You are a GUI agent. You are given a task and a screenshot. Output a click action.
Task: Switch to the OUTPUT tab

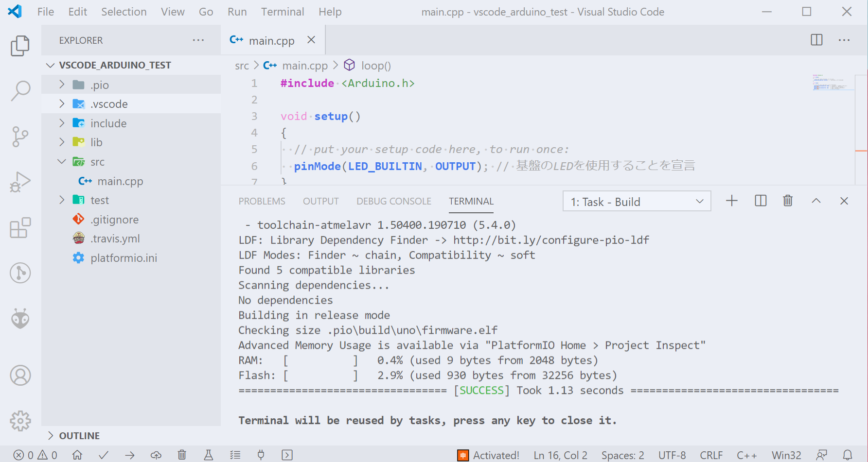pos(321,201)
